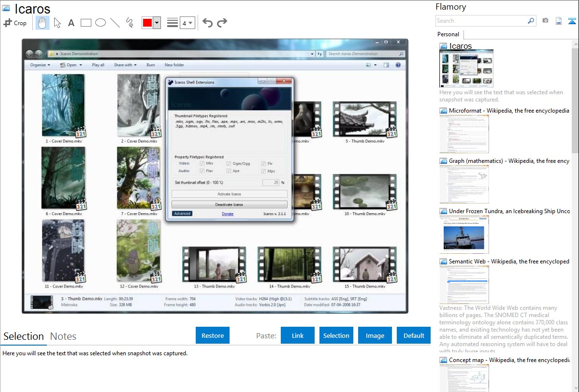579x392 pixels.
Task: Open the line width dropdown showing 4
Action: point(187,23)
